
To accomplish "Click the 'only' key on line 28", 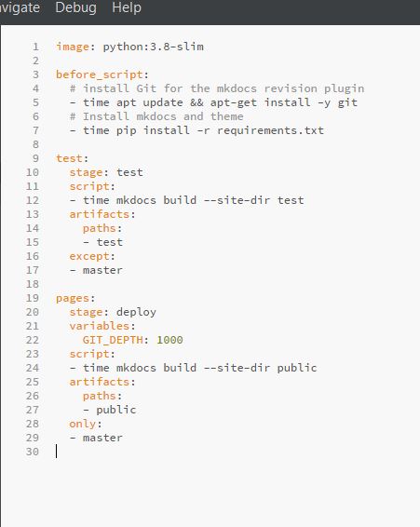I will click(83, 424).
